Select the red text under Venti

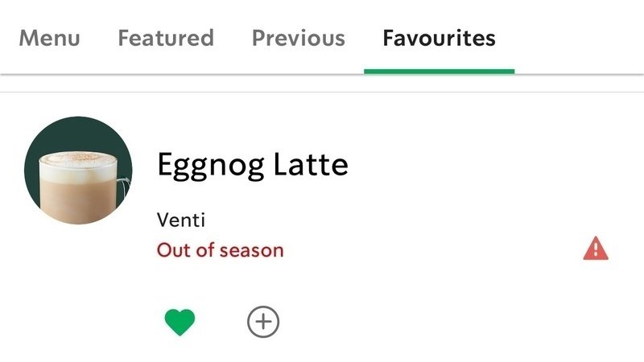click(x=220, y=250)
